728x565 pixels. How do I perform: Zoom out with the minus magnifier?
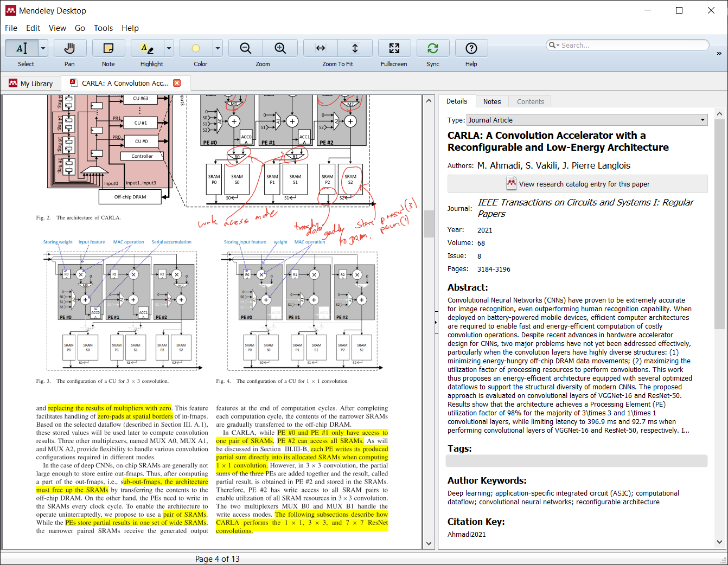pos(246,48)
